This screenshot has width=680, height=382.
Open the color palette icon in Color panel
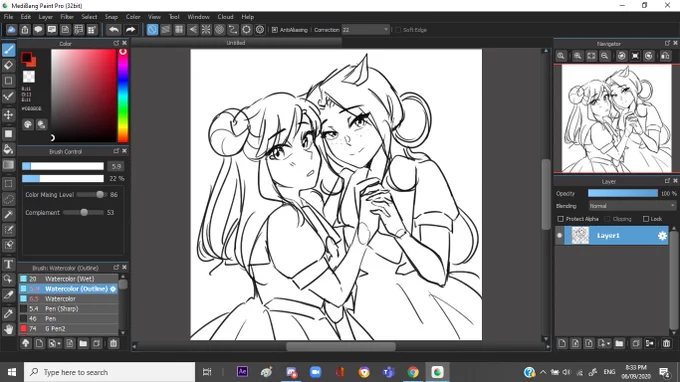[28, 125]
